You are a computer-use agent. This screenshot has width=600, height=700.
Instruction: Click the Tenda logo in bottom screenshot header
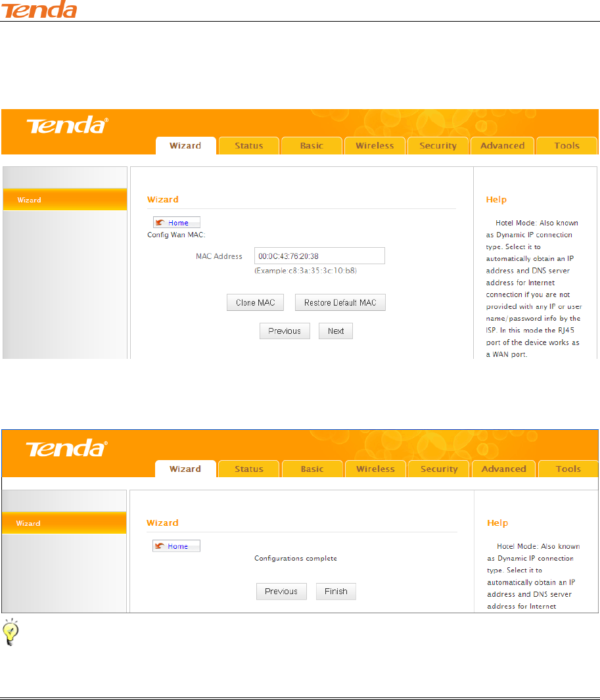(x=66, y=448)
